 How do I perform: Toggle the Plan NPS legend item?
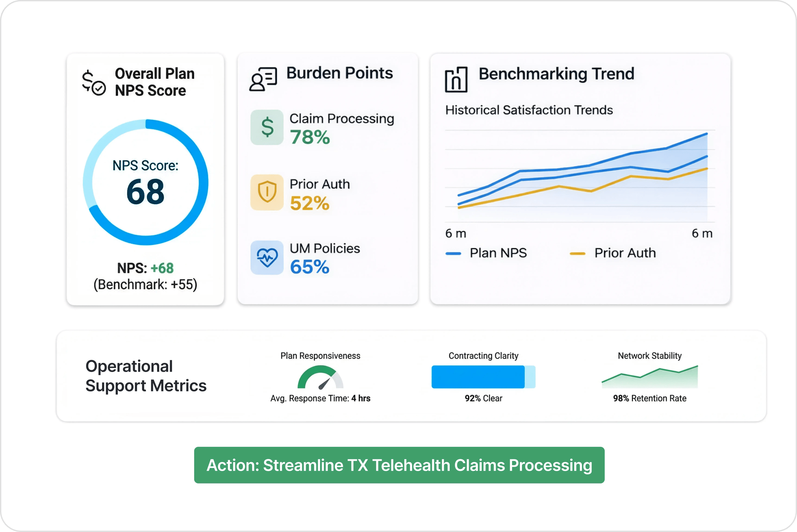click(x=487, y=253)
